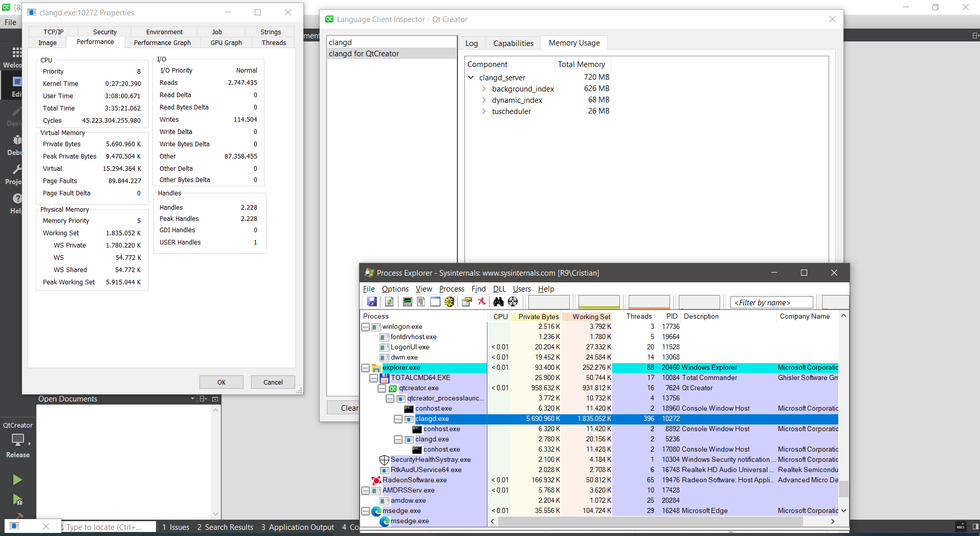Image resolution: width=980 pixels, height=536 pixels.
Task: Toggle the lower pane icon in Process Explorer
Action: click(435, 302)
